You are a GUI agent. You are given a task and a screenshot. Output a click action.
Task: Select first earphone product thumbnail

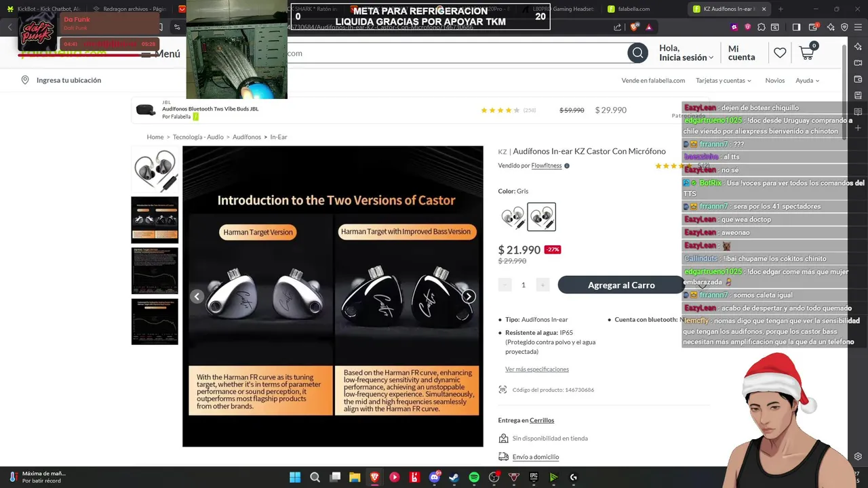[155, 169]
